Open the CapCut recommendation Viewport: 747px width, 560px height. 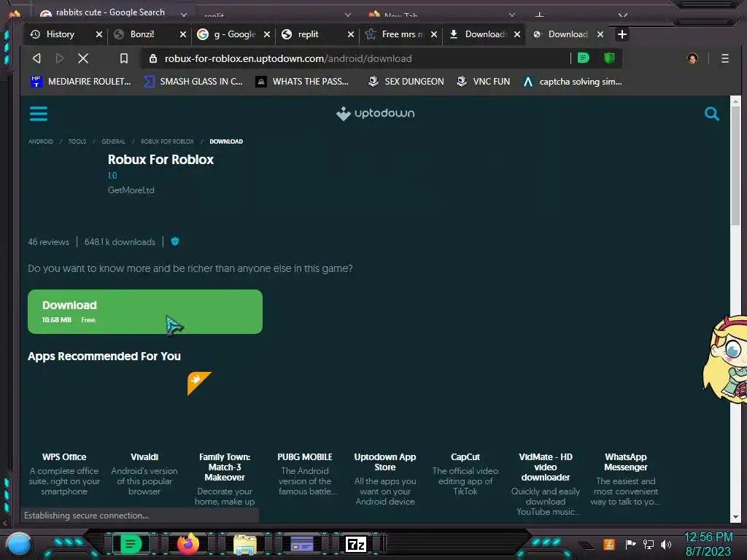[x=465, y=457]
